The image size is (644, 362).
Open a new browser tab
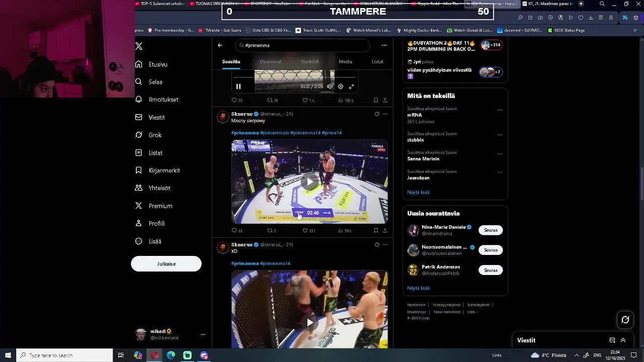point(581,4)
